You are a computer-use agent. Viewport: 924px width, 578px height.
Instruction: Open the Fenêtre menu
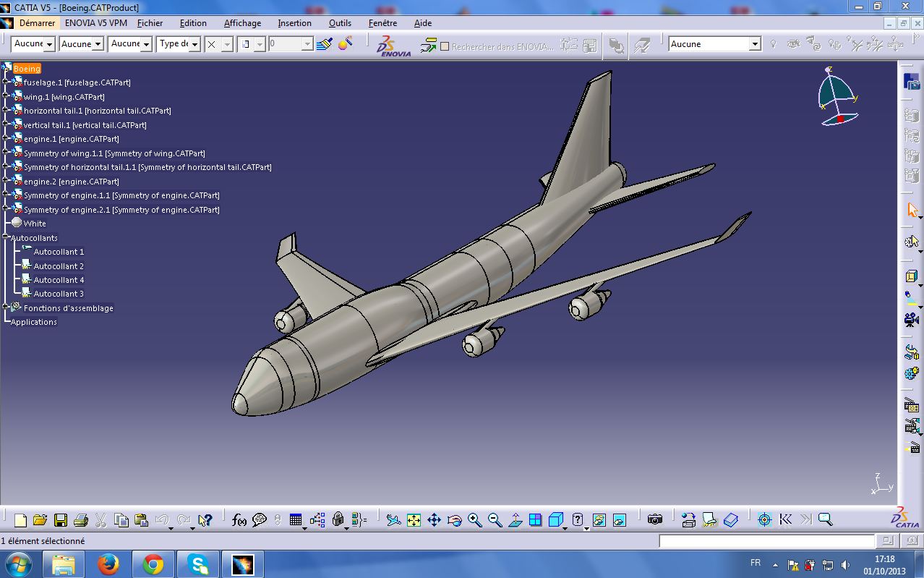382,23
